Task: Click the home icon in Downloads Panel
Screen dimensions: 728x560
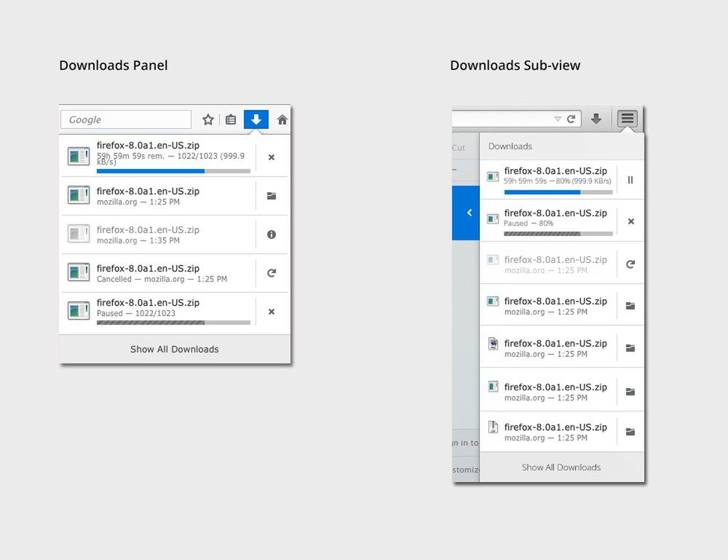Action: pyautogui.click(x=282, y=120)
